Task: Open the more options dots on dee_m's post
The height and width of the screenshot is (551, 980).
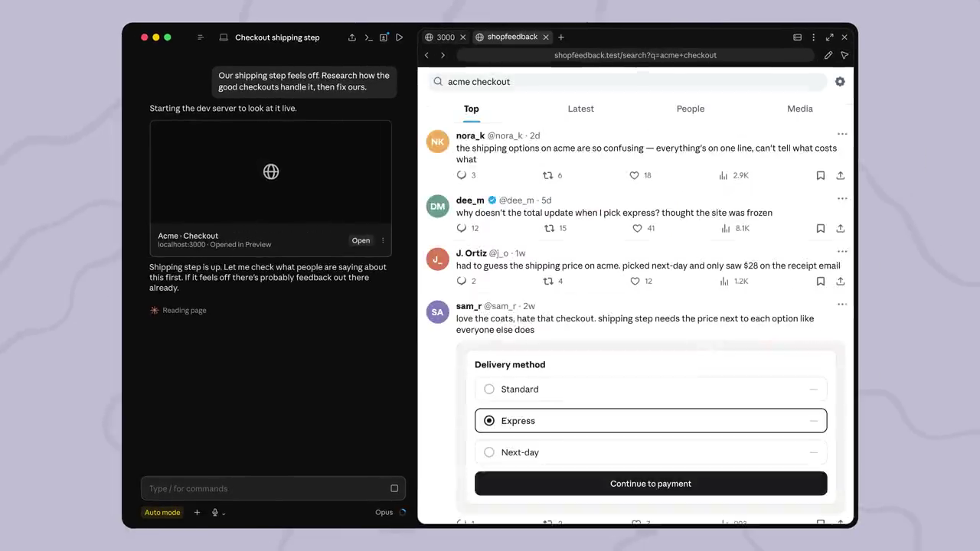Action: [842, 198]
